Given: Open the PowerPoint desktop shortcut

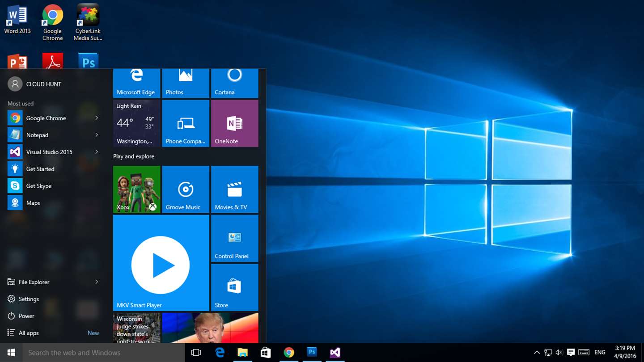Looking at the screenshot, I should click(17, 61).
